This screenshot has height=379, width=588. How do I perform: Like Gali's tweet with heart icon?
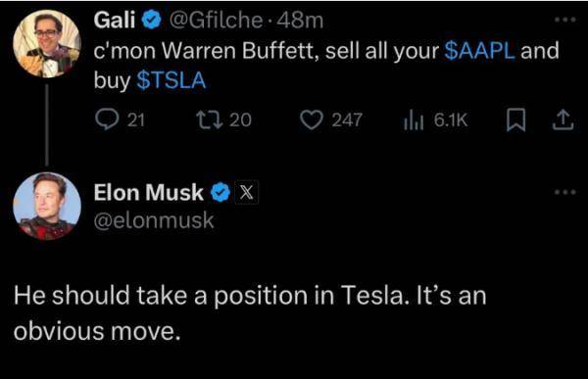(312, 119)
